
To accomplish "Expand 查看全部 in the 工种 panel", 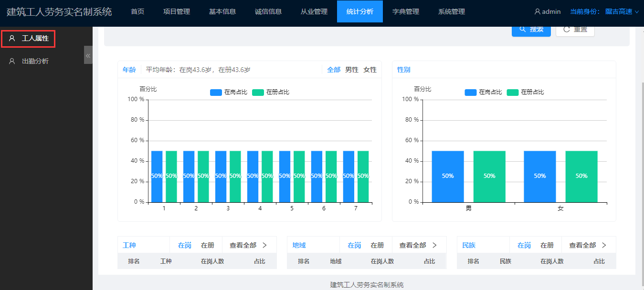I will point(248,245).
